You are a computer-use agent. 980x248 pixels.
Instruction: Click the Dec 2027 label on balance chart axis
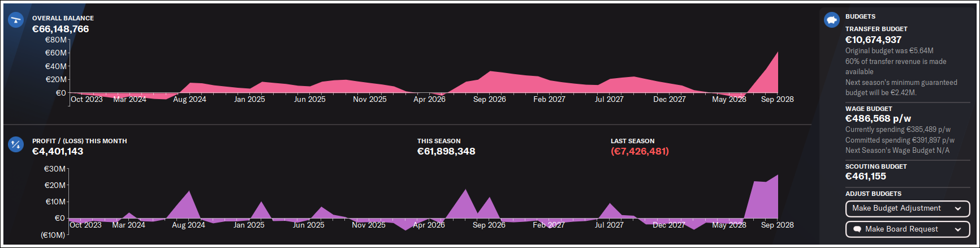[670, 99]
